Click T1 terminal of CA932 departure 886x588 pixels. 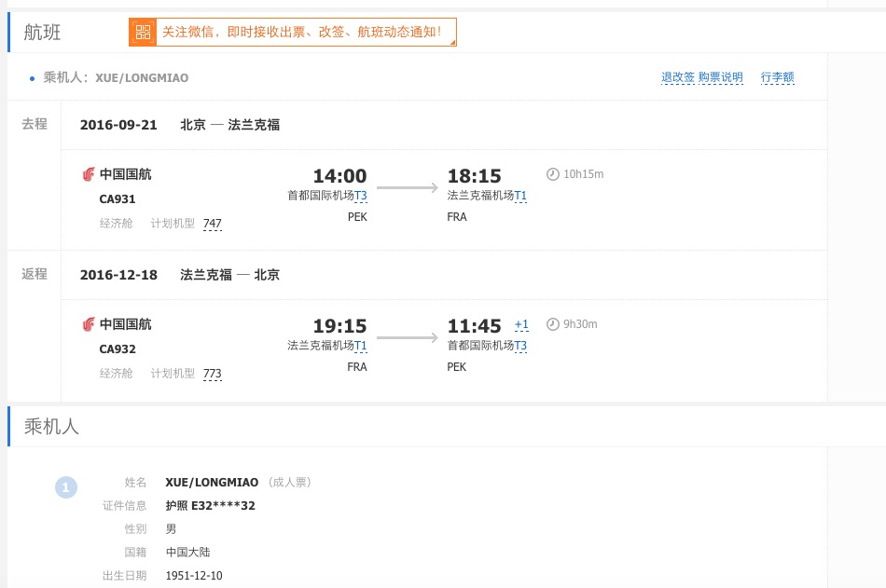(361, 346)
